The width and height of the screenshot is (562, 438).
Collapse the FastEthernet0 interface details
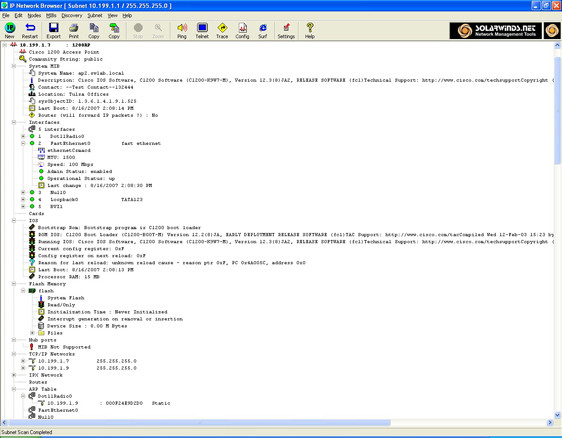pyautogui.click(x=23, y=143)
